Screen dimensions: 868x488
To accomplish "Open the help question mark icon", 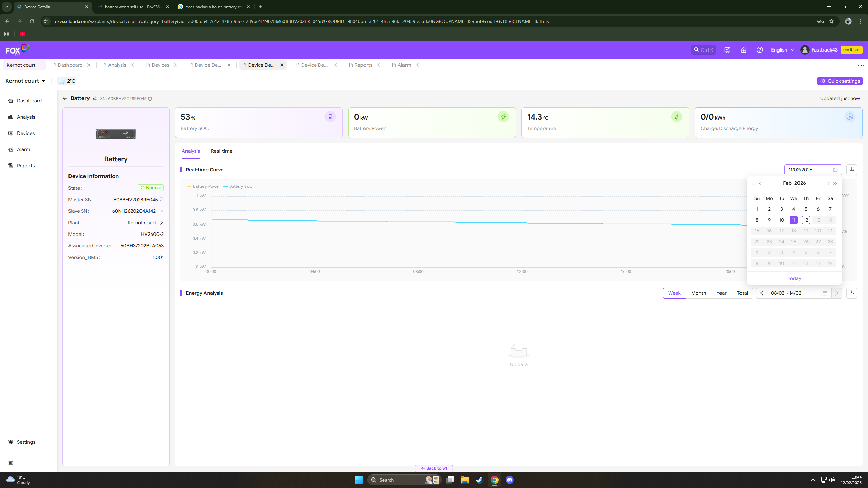I will 759,50.
